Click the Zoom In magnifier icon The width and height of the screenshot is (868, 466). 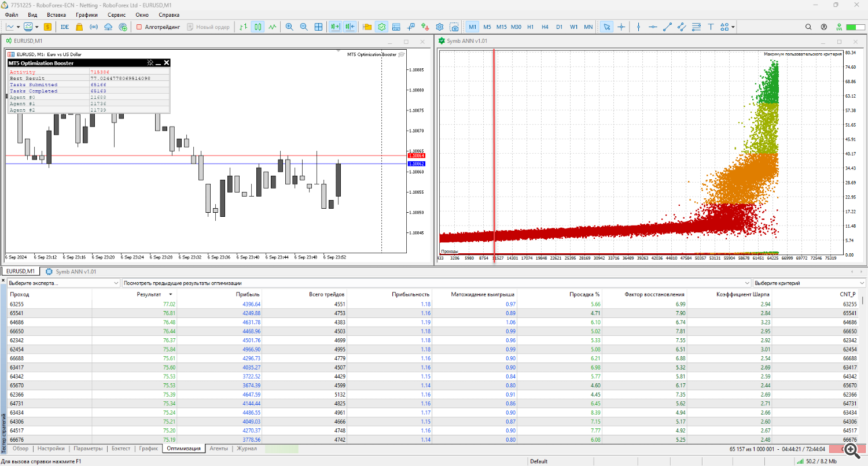tap(289, 27)
